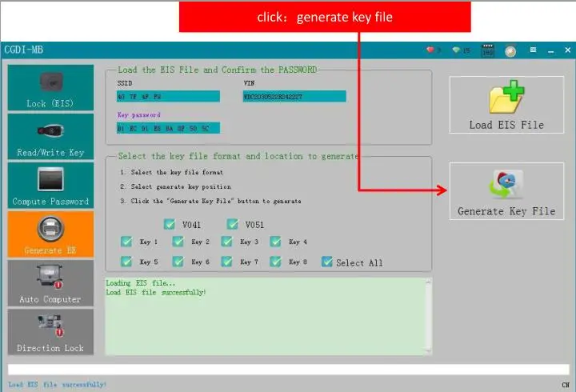Screen dimensions: 576x392
Task: Uncheck the Key 7 checkbox
Action: click(226, 262)
